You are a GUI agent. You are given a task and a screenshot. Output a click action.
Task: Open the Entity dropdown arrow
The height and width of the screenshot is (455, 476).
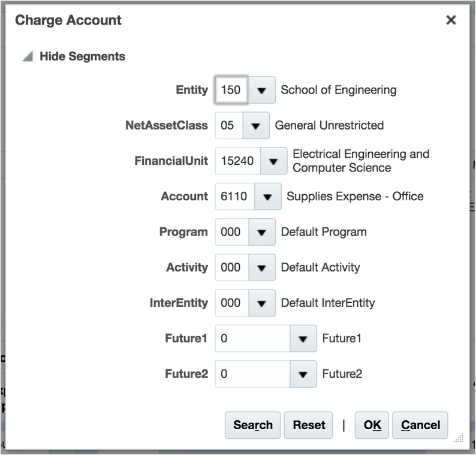click(x=261, y=90)
